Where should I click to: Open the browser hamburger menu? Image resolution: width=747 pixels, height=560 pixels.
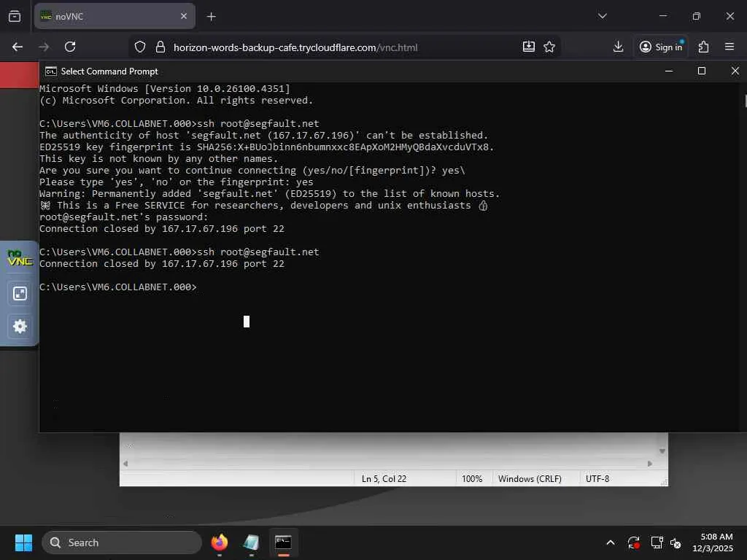click(x=729, y=47)
